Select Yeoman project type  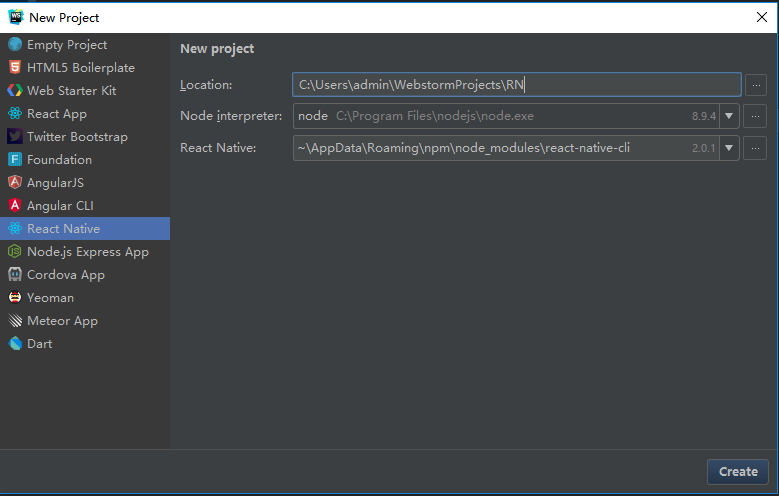point(50,298)
